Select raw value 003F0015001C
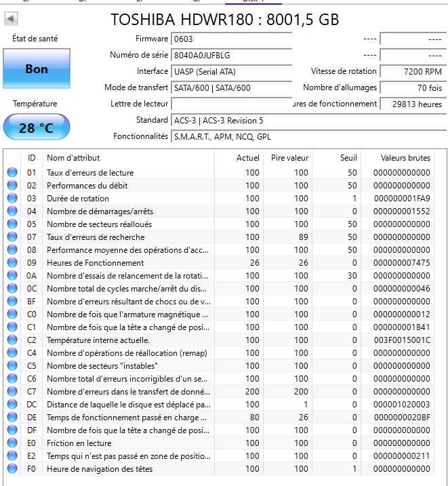This screenshot has width=448, height=486. [x=402, y=340]
